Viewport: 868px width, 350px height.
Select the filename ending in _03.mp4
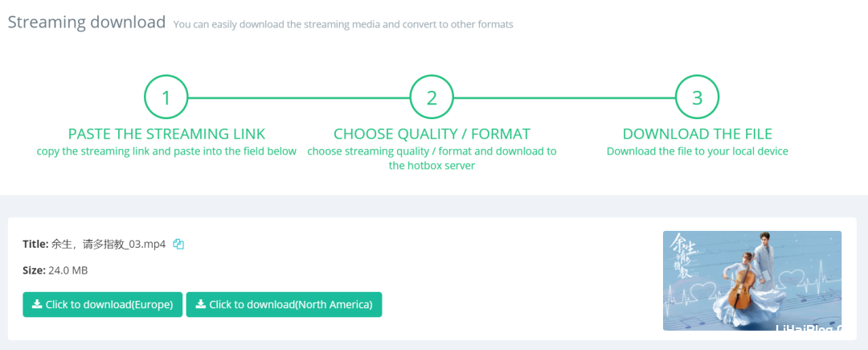[108, 245]
